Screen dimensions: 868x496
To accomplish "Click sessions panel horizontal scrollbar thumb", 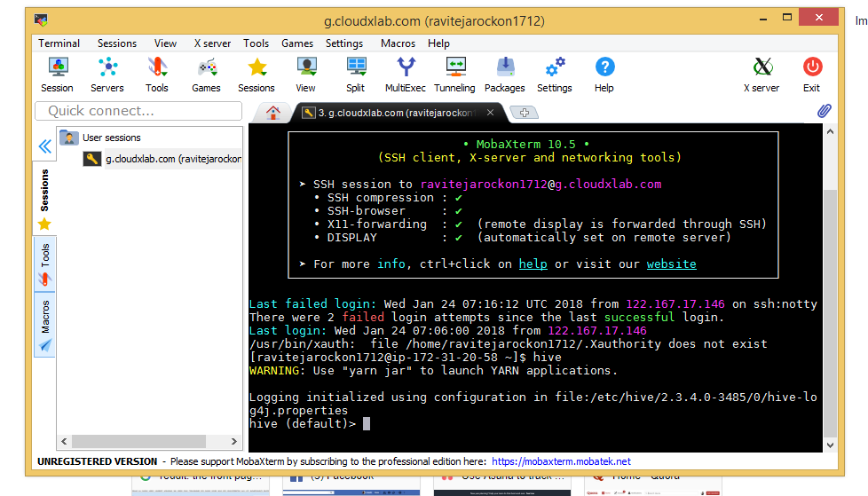I will click(x=139, y=441).
